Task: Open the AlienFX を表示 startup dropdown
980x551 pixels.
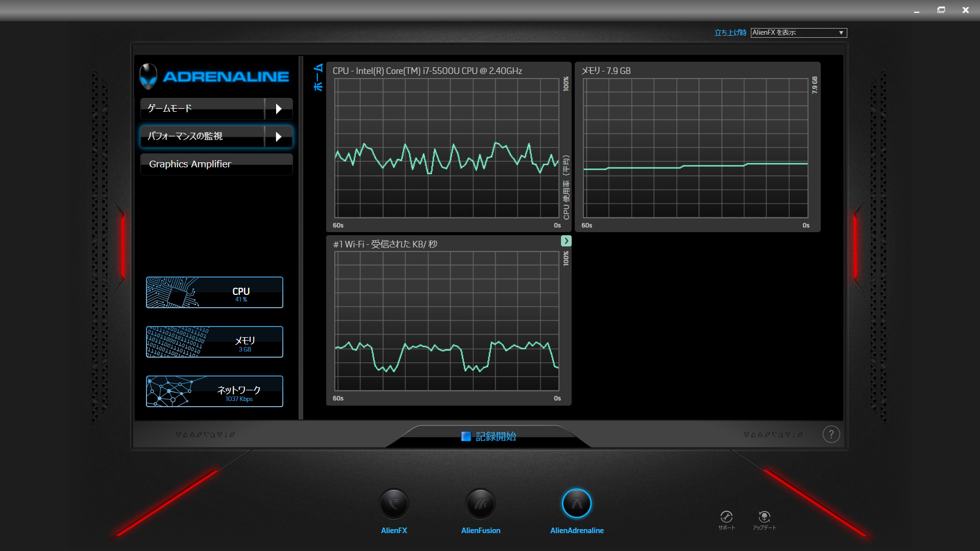Action: point(798,33)
